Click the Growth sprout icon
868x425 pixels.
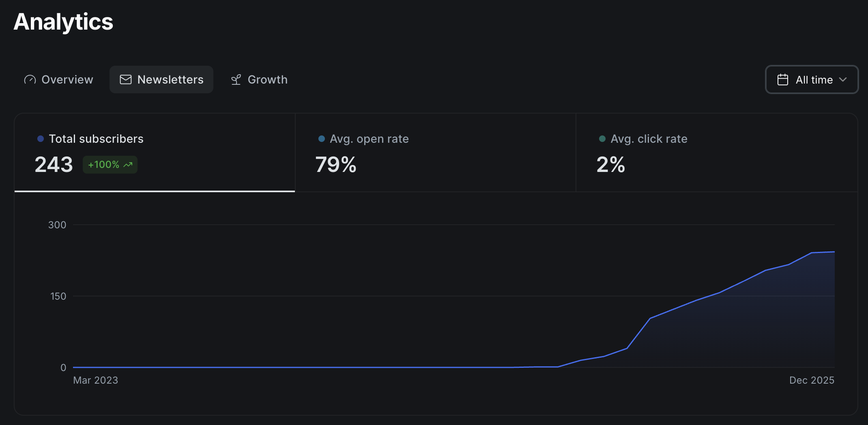click(236, 79)
